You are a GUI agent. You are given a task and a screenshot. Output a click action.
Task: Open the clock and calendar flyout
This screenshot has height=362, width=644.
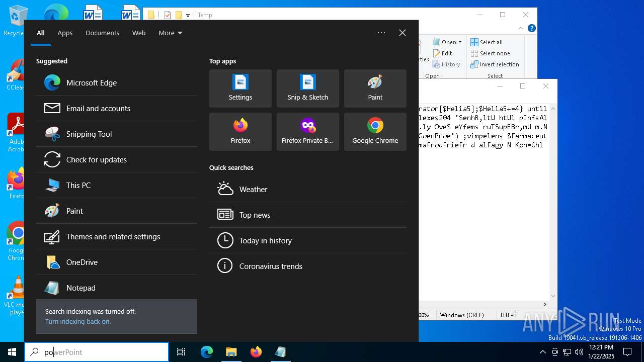pos(601,352)
